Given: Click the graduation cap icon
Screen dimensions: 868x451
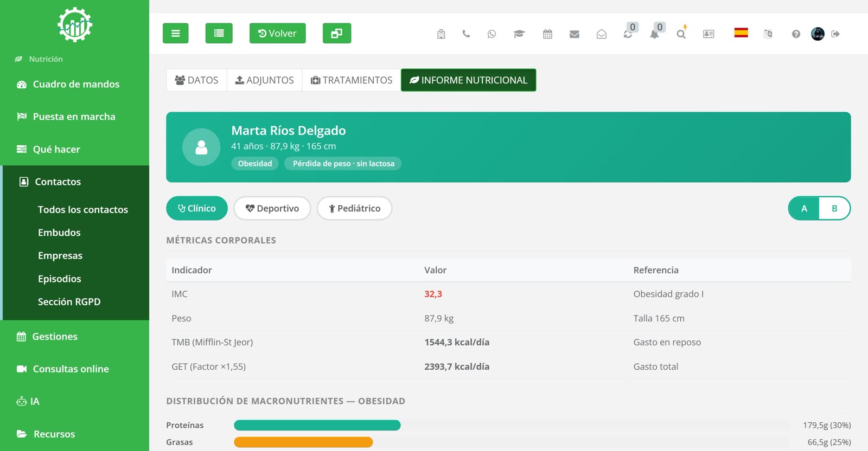Looking at the screenshot, I should coord(519,34).
